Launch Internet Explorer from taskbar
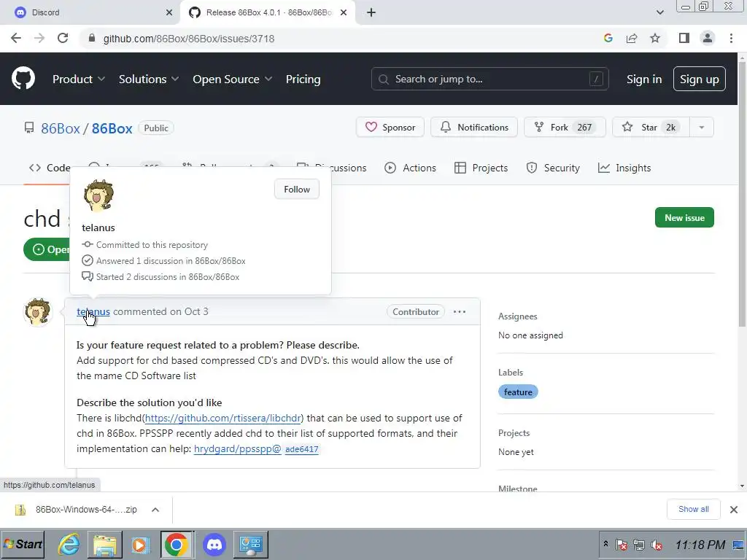Screen dimensions: 747x560 (x=69, y=544)
